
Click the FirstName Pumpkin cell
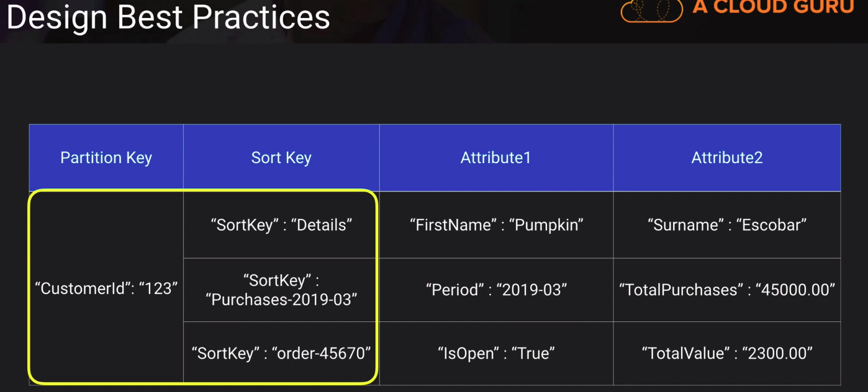click(495, 225)
